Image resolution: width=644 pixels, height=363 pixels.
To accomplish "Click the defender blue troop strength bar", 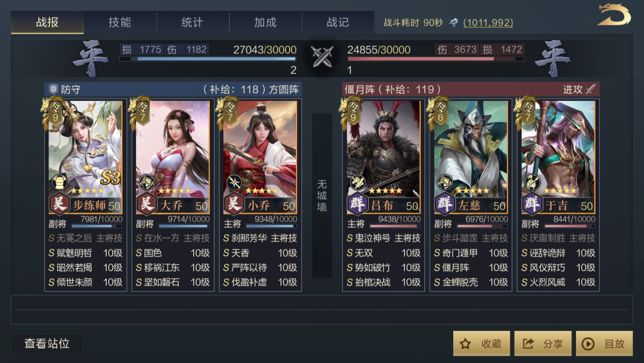I will (x=208, y=59).
